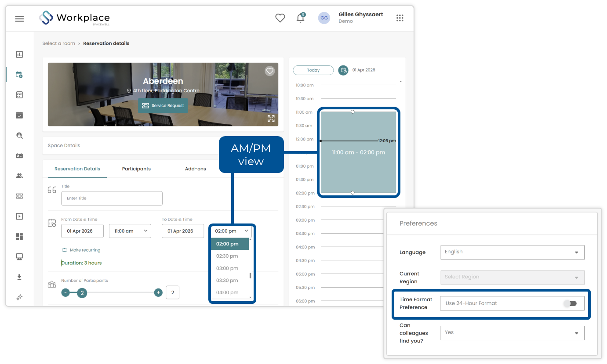The image size is (607, 364).
Task: Click the Enter Title input field
Action: tap(112, 198)
